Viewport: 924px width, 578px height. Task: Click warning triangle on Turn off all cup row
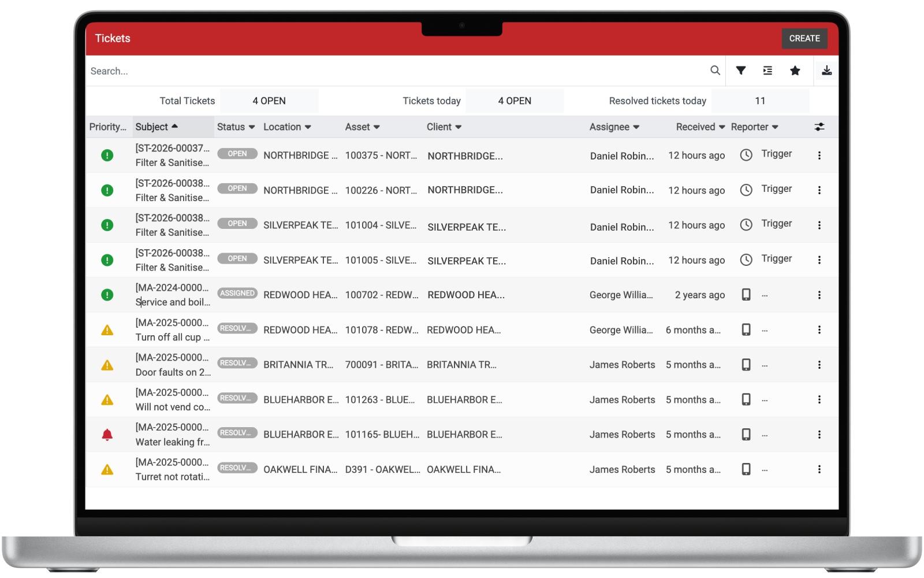coord(107,330)
